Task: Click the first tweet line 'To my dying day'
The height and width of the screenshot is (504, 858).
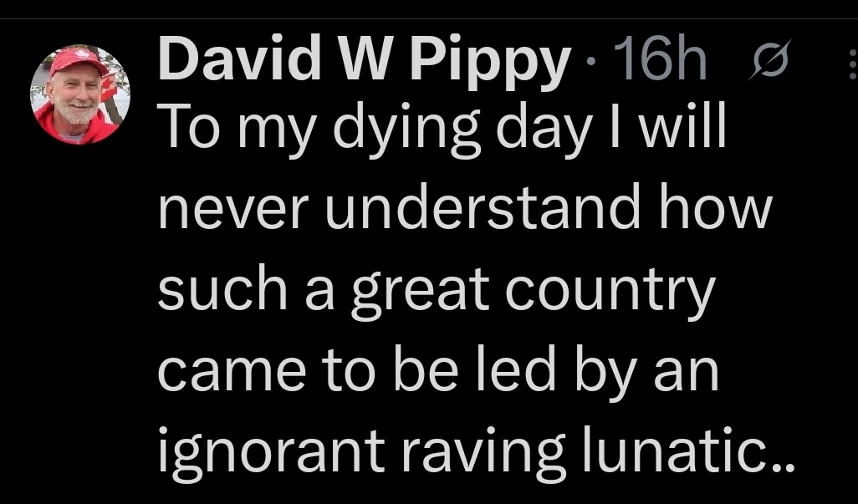Action: pyautogui.click(x=442, y=130)
